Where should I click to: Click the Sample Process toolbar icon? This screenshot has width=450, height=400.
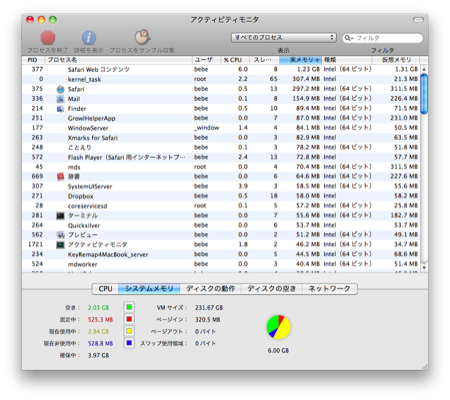142,37
